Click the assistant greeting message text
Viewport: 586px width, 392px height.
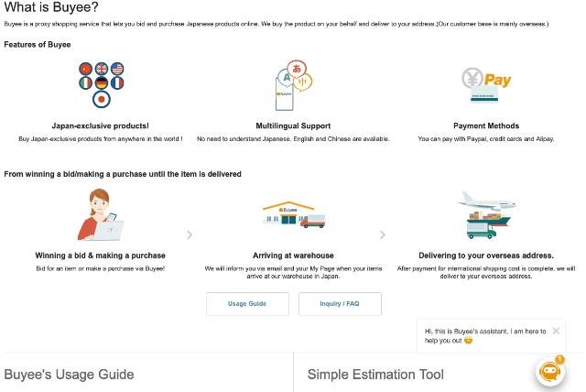point(485,336)
